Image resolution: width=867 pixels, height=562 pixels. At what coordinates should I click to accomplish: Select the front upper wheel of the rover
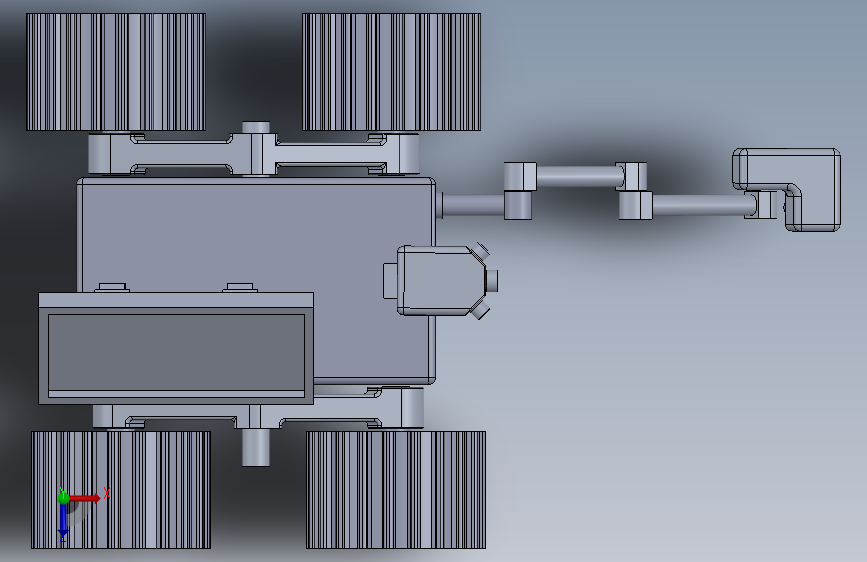point(391,72)
